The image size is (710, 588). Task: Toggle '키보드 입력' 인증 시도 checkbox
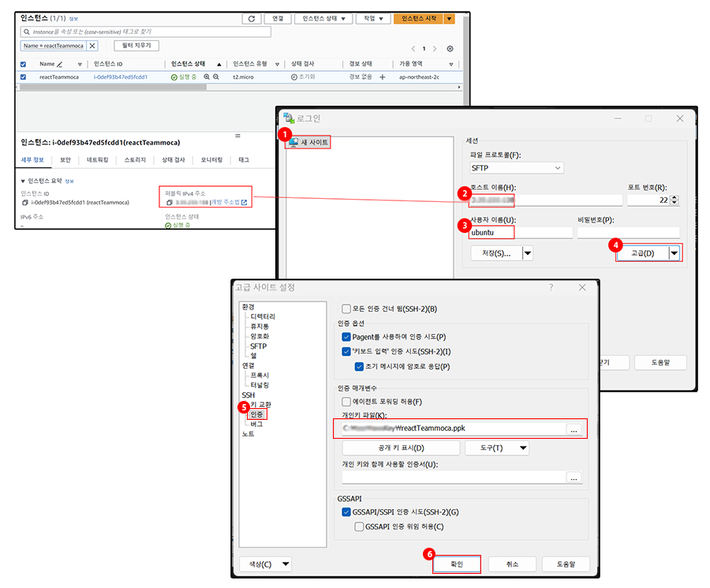click(346, 351)
